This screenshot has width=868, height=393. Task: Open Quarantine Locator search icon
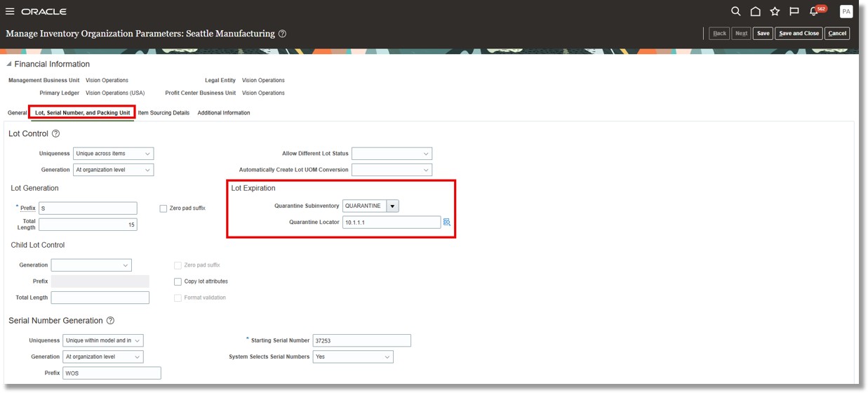[x=447, y=222]
